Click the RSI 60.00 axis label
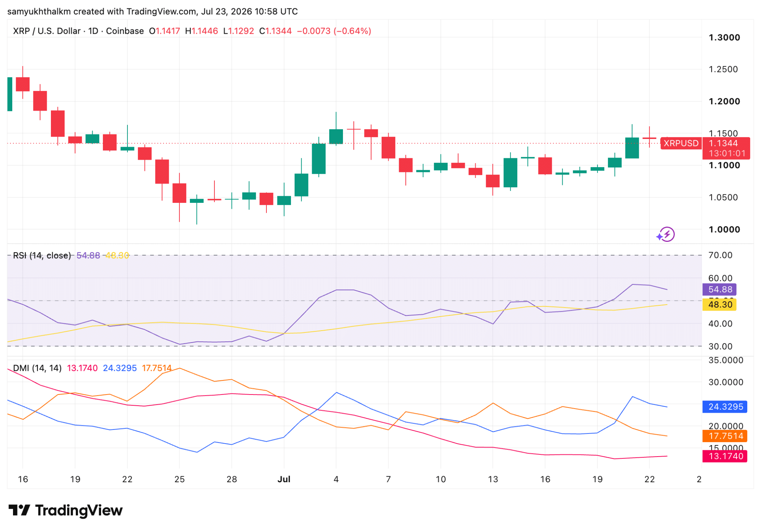The height and width of the screenshot is (532, 761). (x=720, y=278)
